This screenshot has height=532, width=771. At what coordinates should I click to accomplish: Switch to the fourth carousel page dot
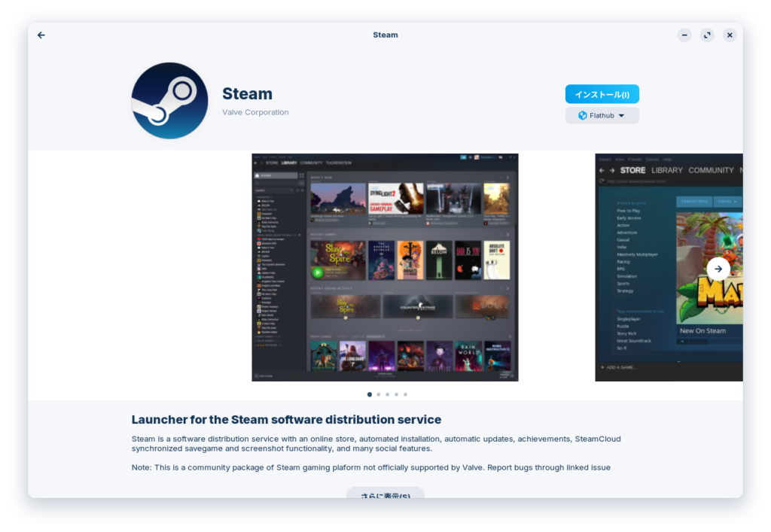(x=396, y=394)
